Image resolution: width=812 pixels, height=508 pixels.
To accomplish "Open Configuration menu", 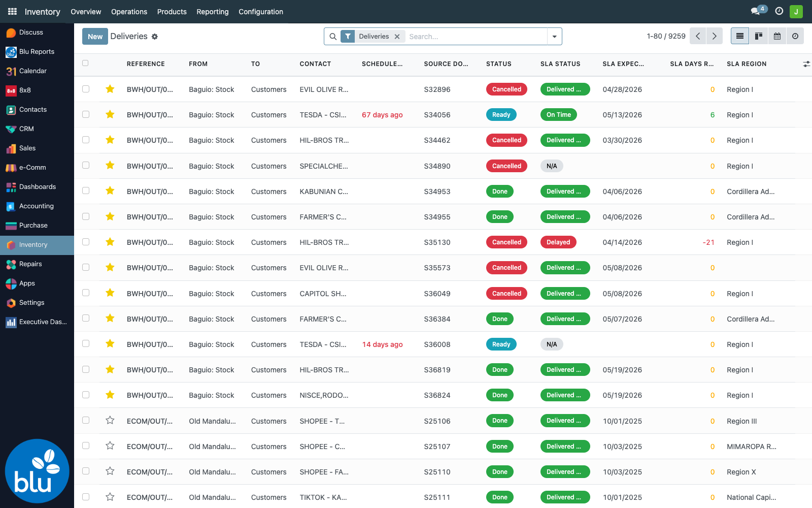I will (261, 12).
